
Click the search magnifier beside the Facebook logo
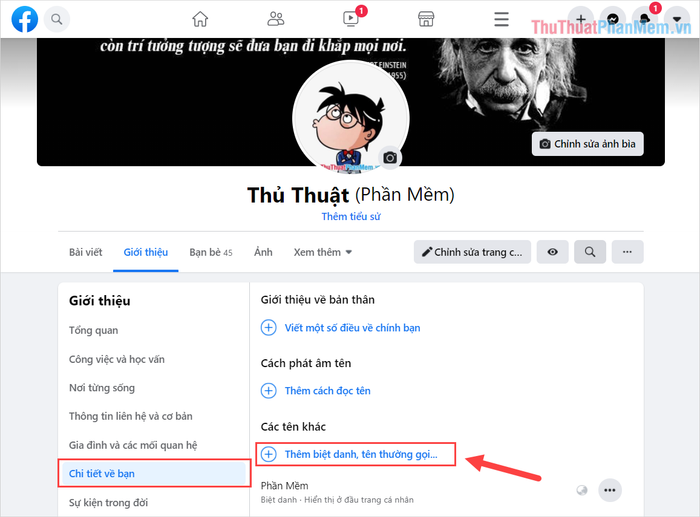[x=57, y=19]
